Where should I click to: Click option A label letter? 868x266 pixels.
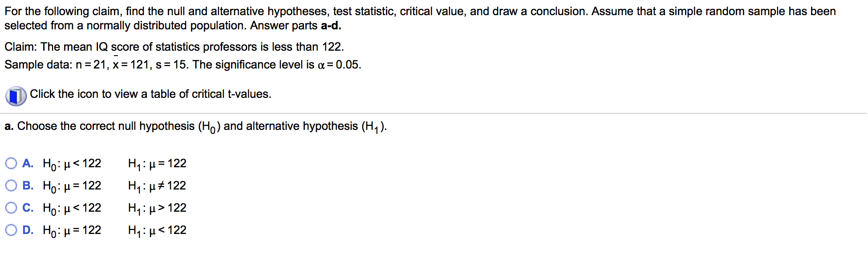(x=28, y=163)
